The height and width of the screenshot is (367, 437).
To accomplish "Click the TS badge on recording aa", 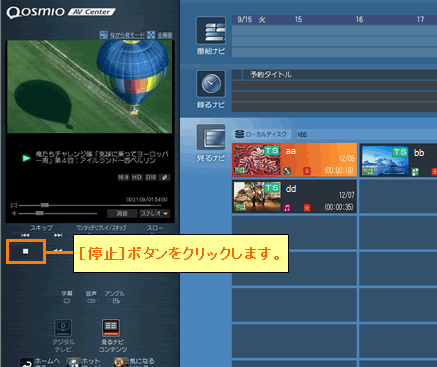I will (272, 151).
